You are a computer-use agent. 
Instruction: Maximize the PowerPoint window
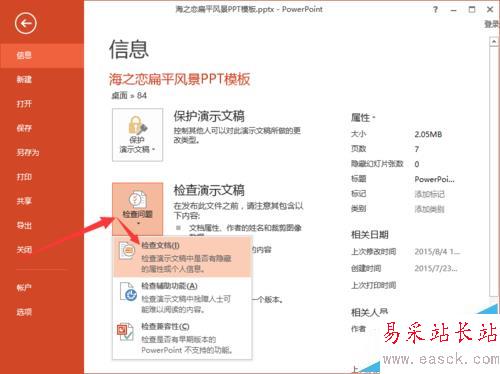472,9
